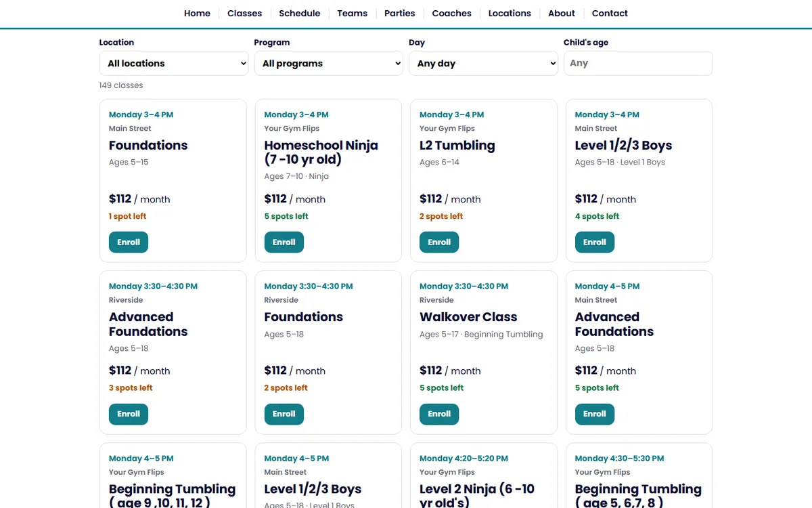This screenshot has height=508, width=812.
Task: Open the Parties page
Action: pos(400,14)
